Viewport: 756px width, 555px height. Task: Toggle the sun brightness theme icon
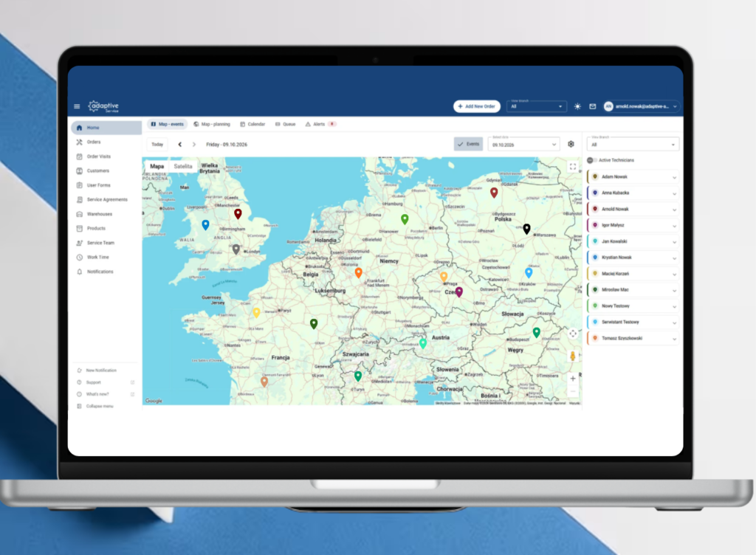pyautogui.click(x=577, y=106)
